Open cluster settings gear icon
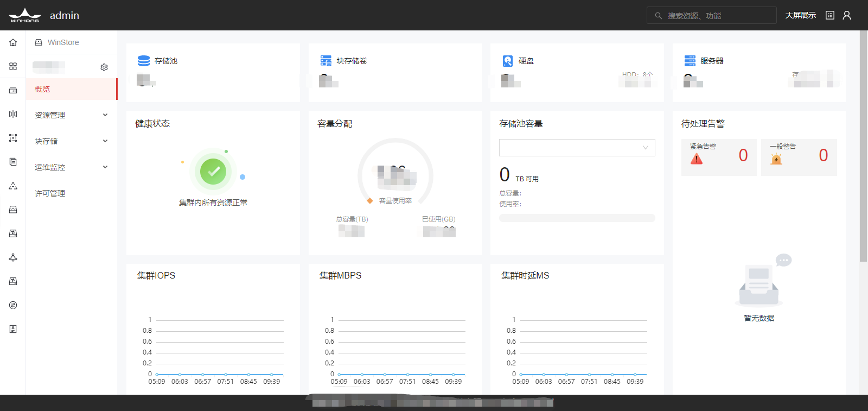Screen dimensions: 868x411 [x=104, y=67]
